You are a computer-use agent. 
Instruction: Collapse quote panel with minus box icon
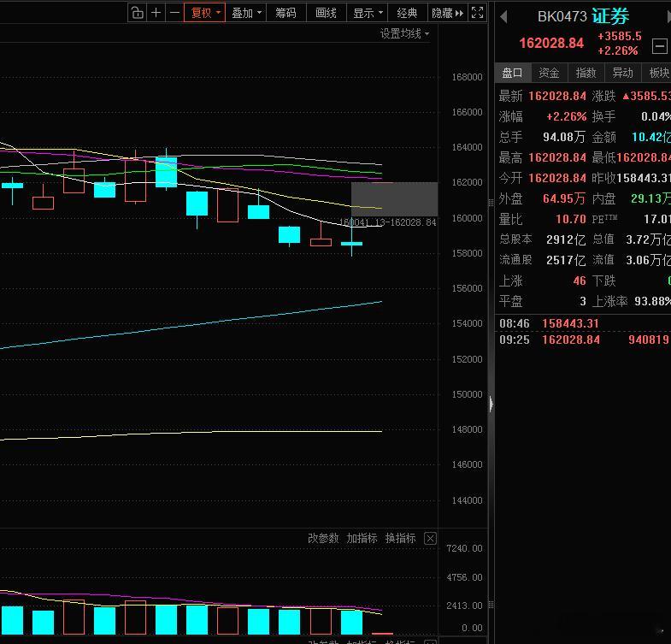pos(659,46)
